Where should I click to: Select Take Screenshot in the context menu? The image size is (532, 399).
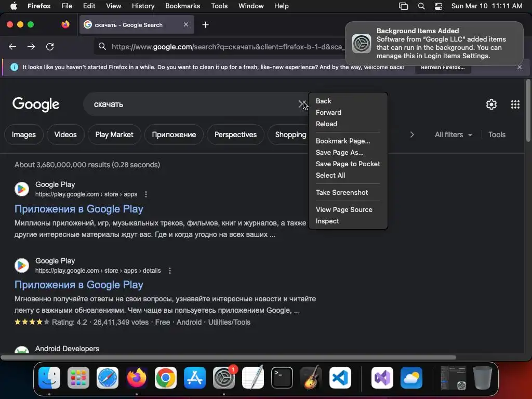tap(348, 192)
